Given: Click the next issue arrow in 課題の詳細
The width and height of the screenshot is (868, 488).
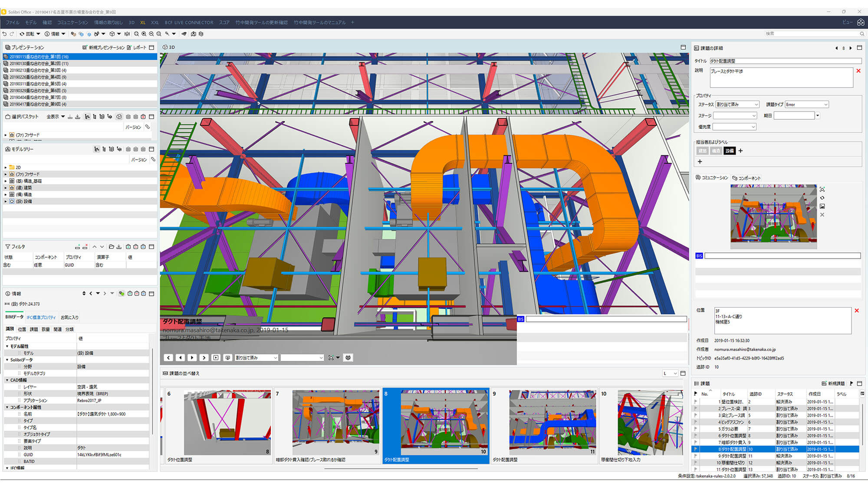Looking at the screenshot, I should point(851,48).
